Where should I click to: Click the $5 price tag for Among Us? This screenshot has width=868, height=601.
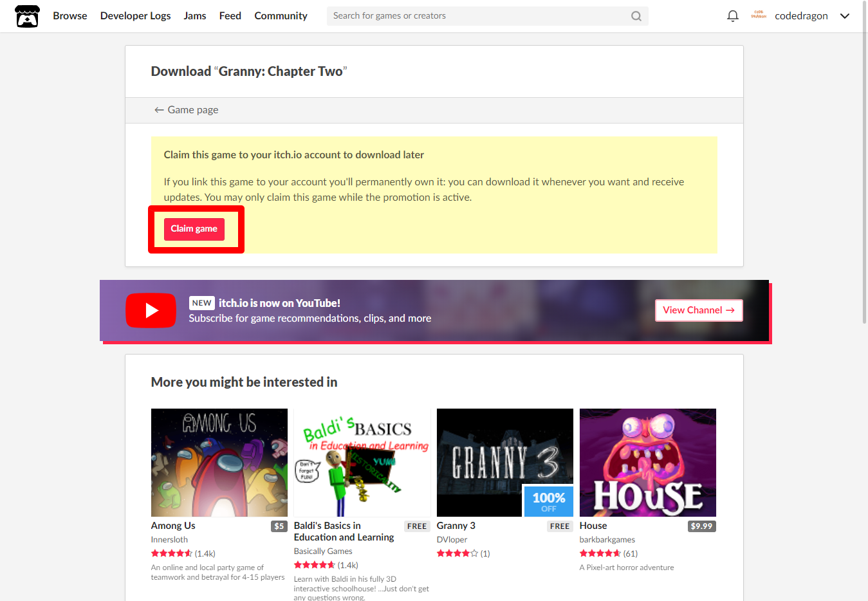[x=279, y=526]
